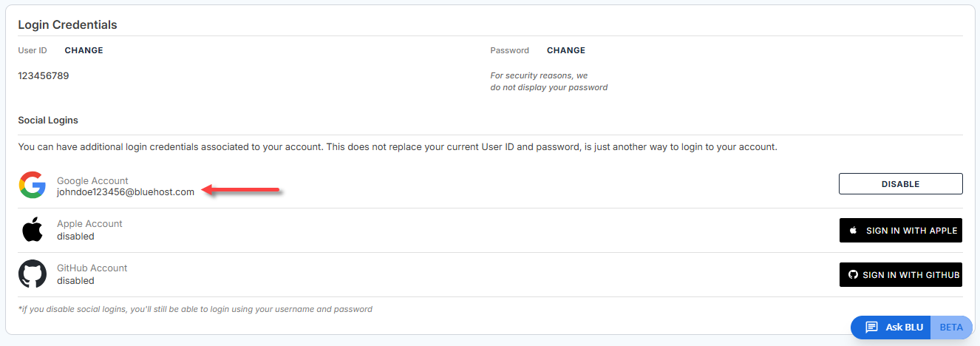The height and width of the screenshot is (346, 980).
Task: Open the Ask BLU chat assistant
Action: coord(903,328)
